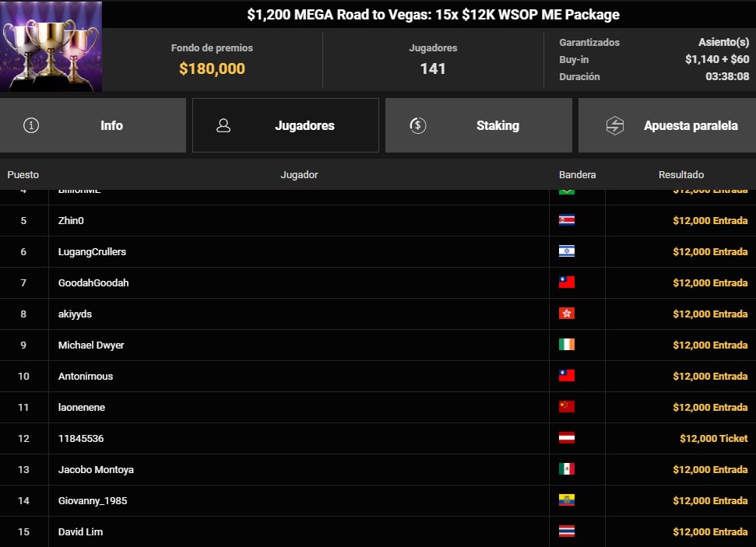Click the Thailand flag for David Lim

pyautogui.click(x=567, y=531)
